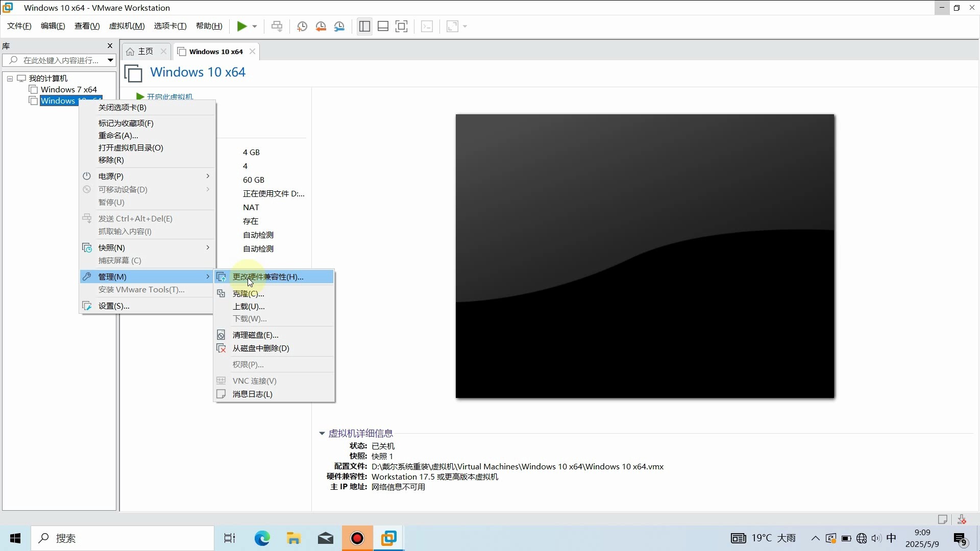Open 设置(S)... from context menu

148,306
